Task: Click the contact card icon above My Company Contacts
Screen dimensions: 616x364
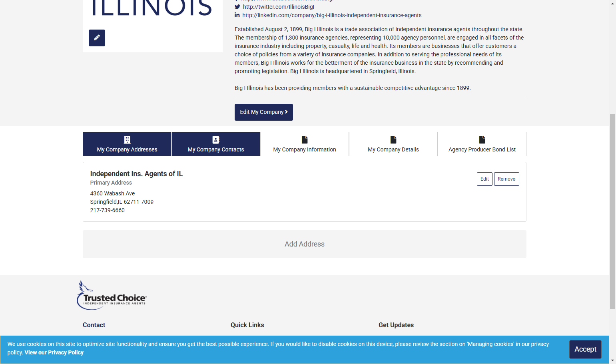Action: point(216,139)
